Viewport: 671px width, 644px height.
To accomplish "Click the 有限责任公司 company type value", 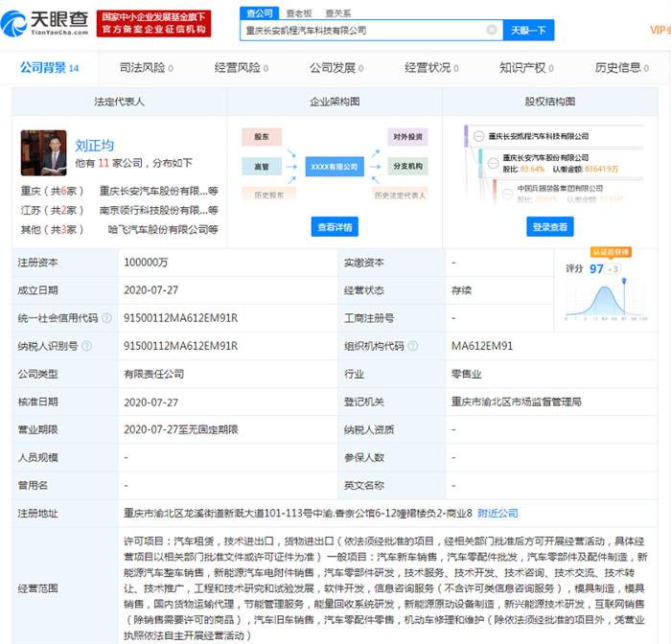I will pos(153,374).
